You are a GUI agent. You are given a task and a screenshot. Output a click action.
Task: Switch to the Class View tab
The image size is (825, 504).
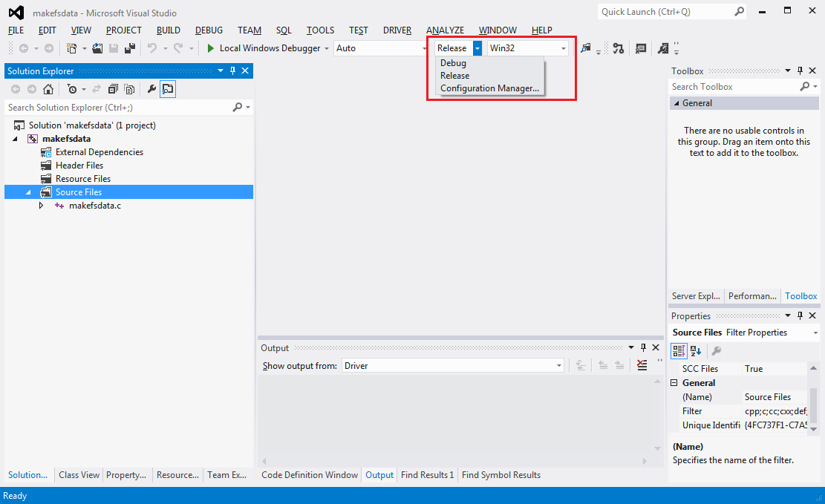point(78,474)
